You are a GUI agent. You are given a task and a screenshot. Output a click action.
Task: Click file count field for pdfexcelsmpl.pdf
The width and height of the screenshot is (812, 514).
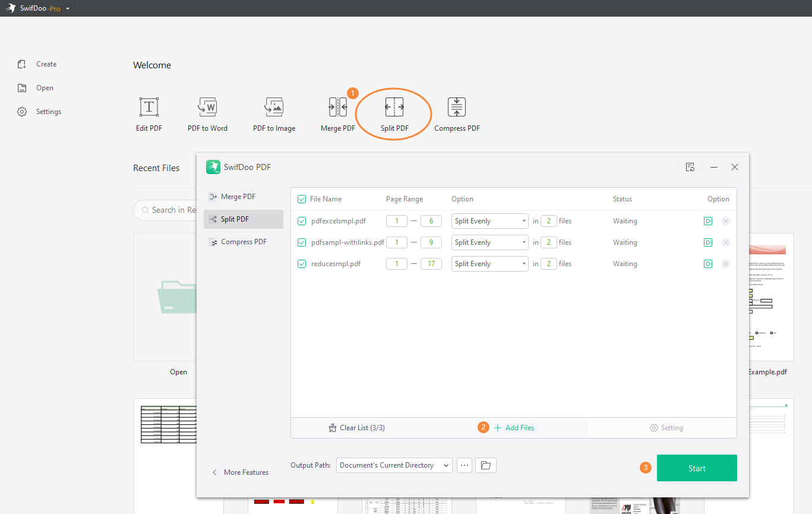click(x=549, y=221)
